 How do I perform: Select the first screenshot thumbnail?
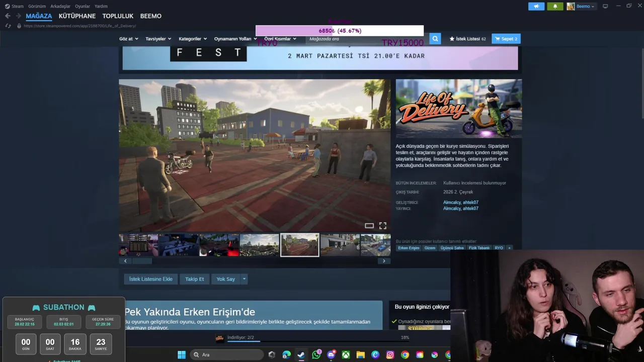point(138,245)
